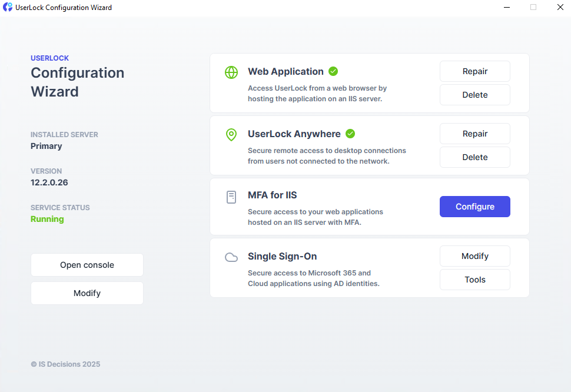The width and height of the screenshot is (571, 392).
Task: Modify the Single Sign-On settings
Action: [x=474, y=256]
